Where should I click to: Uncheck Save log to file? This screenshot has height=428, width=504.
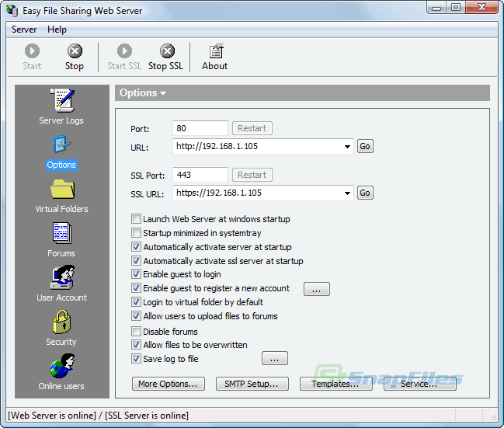136,359
